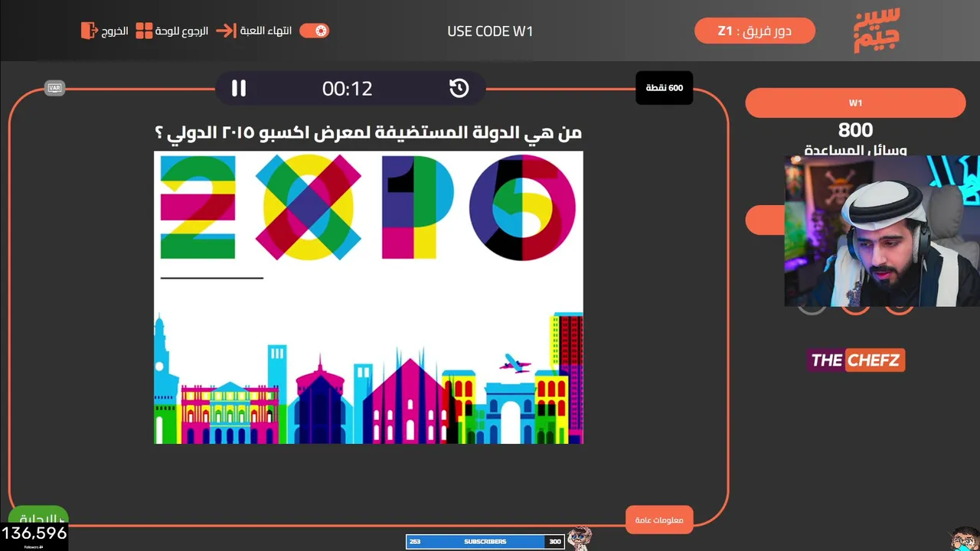Click the grid icon for الرجوع للوحة
The height and width of the screenshot is (551, 980).
[144, 31]
